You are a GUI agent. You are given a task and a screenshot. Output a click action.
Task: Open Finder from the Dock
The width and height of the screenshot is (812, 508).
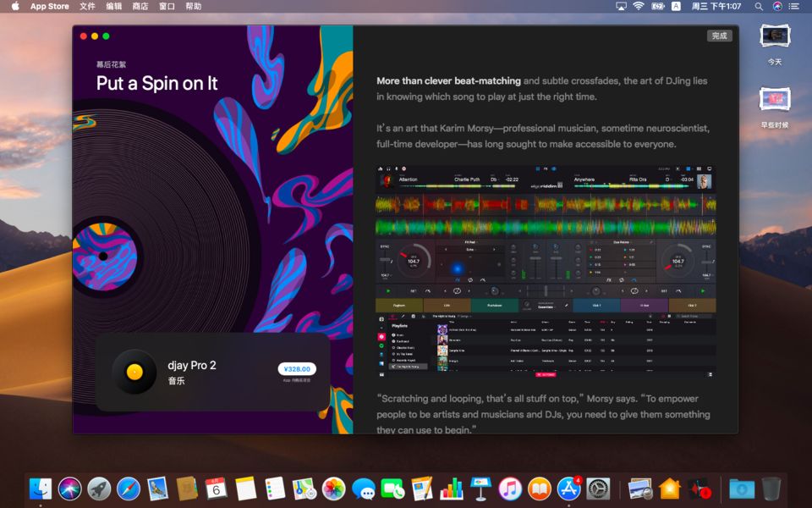41,489
